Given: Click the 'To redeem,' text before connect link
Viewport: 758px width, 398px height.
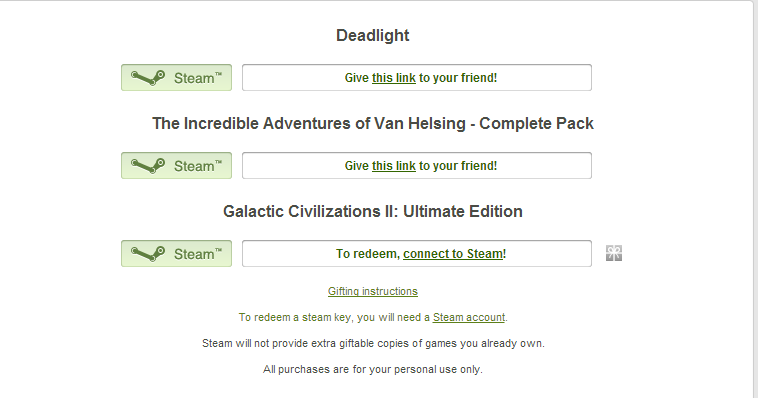Looking at the screenshot, I should coord(368,254).
